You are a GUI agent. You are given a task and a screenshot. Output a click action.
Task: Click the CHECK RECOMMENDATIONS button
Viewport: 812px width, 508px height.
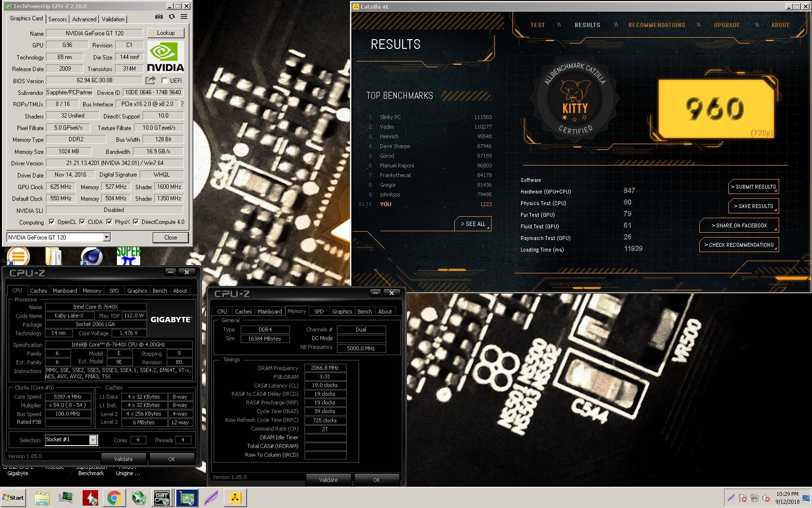click(x=739, y=245)
